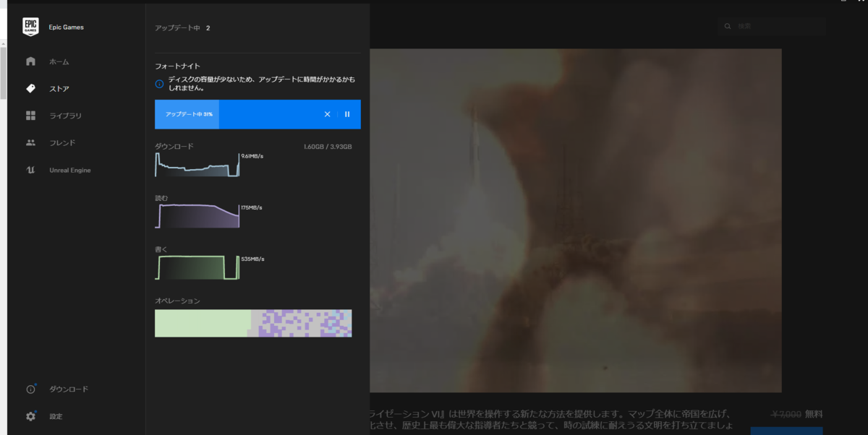Go to ホーム in sidebar

[59, 62]
